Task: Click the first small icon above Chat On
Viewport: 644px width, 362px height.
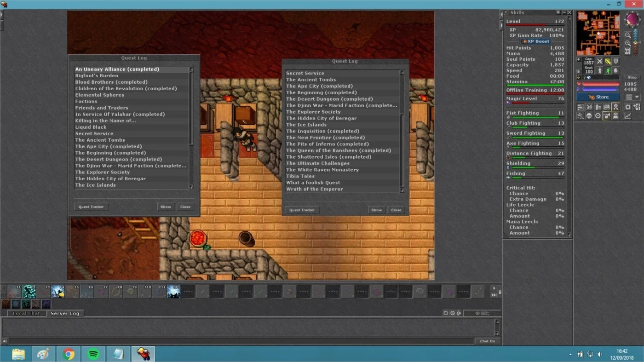Action: coord(446,313)
